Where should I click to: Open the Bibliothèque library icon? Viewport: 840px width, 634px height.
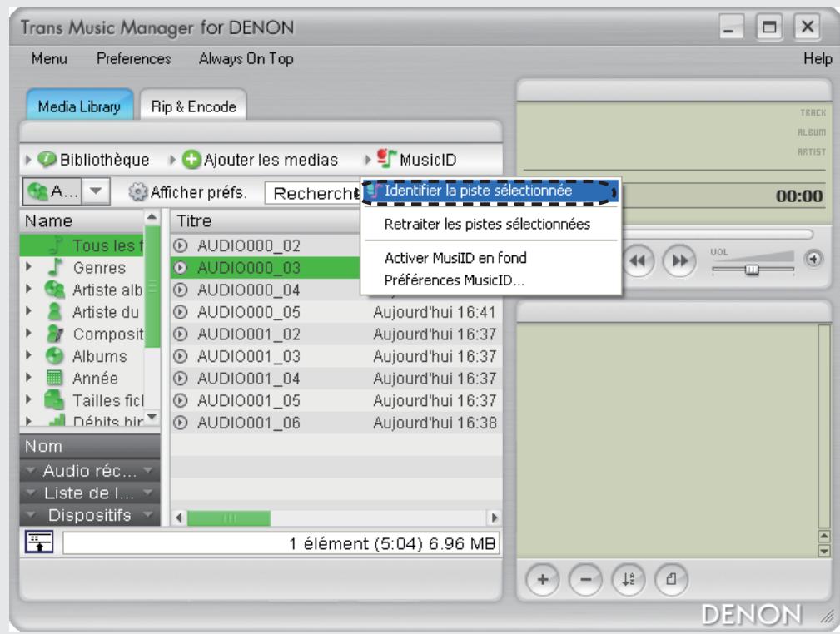point(47,160)
